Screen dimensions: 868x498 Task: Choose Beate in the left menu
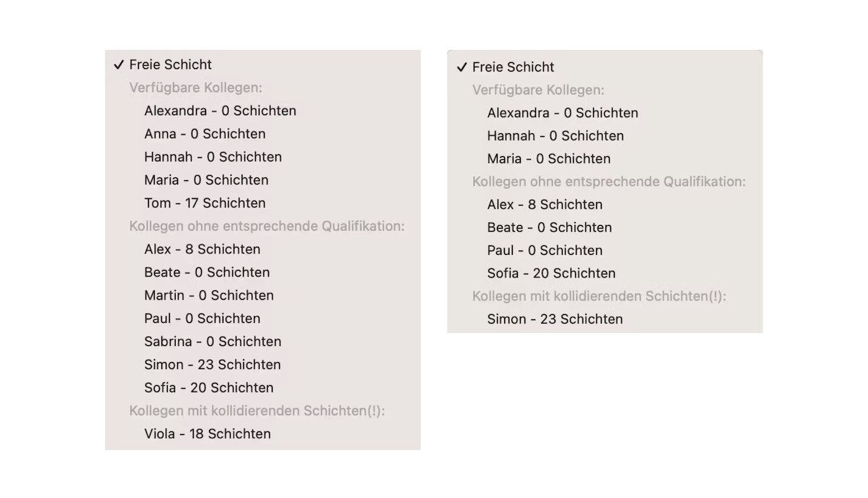[x=206, y=273]
